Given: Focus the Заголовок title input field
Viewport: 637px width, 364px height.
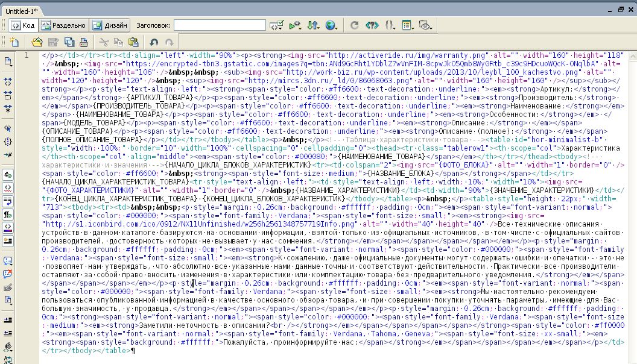Looking at the screenshot, I should pyautogui.click(x=220, y=25).
